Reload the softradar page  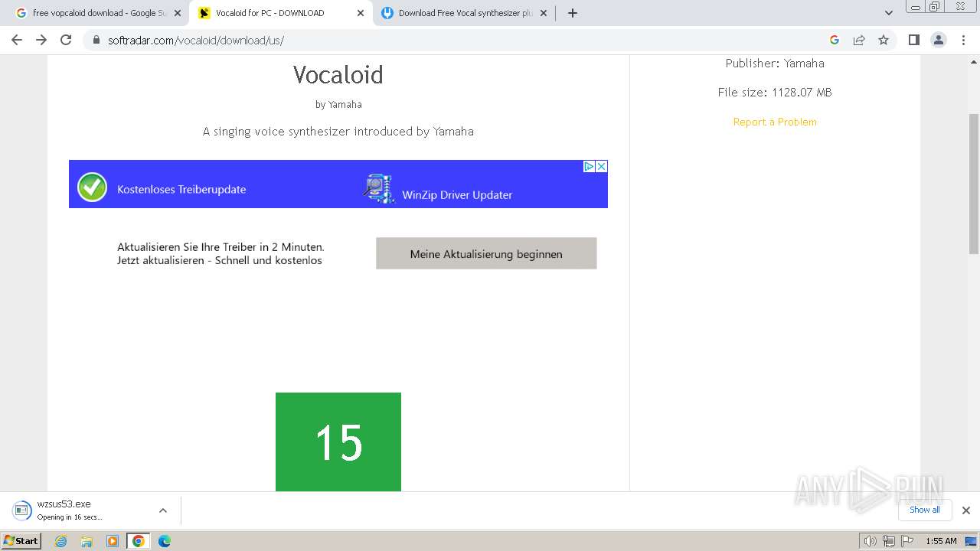point(66,40)
